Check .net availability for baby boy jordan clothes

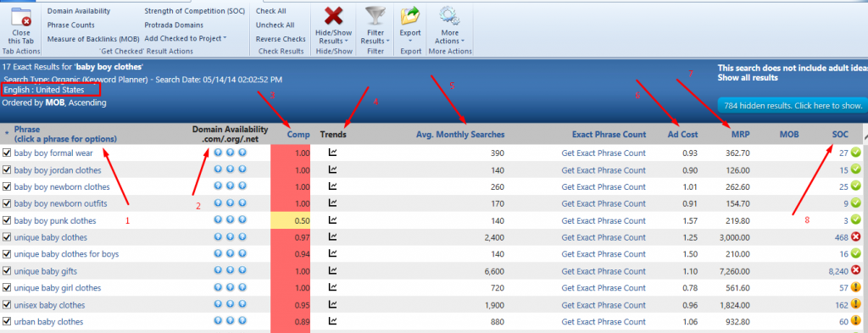pos(242,169)
